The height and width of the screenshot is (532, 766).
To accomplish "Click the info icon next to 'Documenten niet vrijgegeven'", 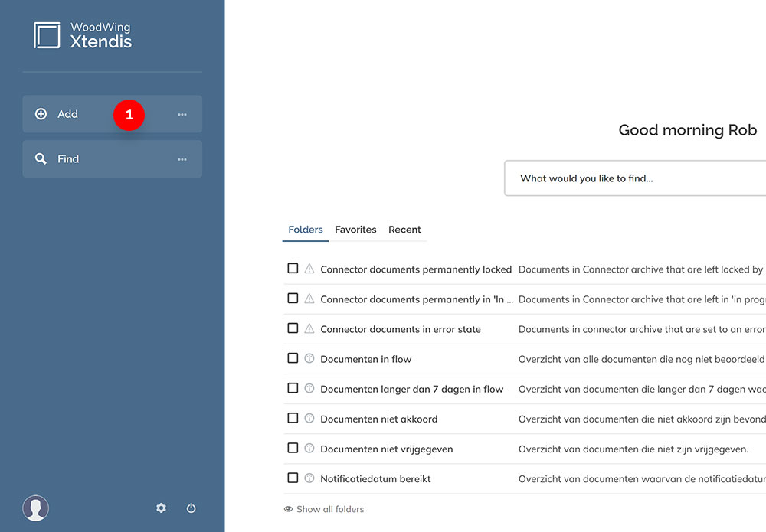I will (309, 448).
